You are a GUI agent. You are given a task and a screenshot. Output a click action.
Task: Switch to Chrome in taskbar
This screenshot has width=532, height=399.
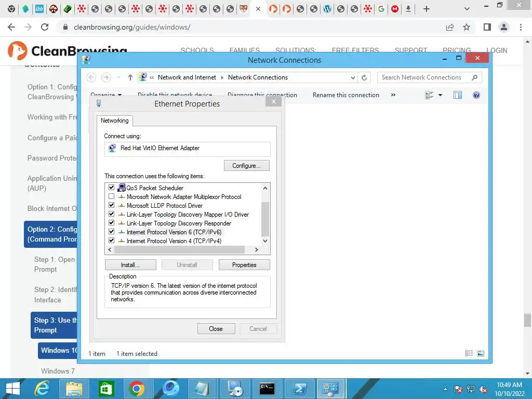coord(137,389)
